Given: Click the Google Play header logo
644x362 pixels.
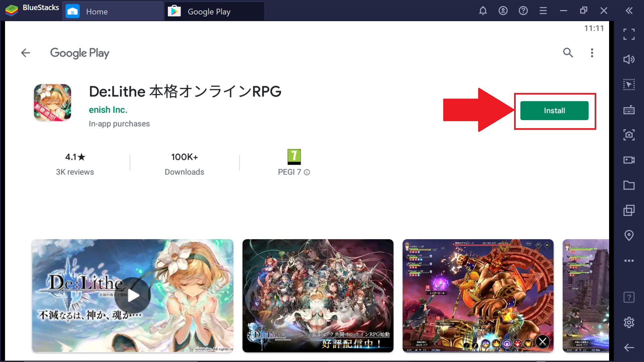Looking at the screenshot, I should pyautogui.click(x=80, y=53).
